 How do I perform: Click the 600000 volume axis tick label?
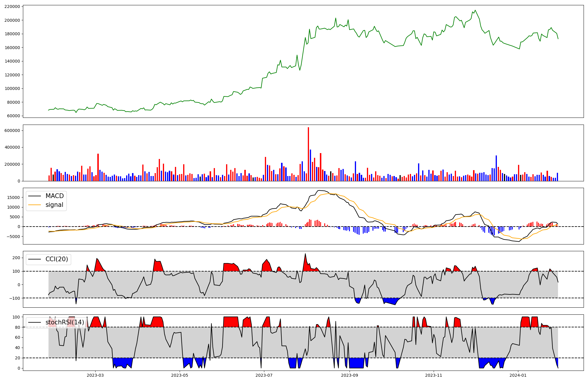click(x=12, y=130)
